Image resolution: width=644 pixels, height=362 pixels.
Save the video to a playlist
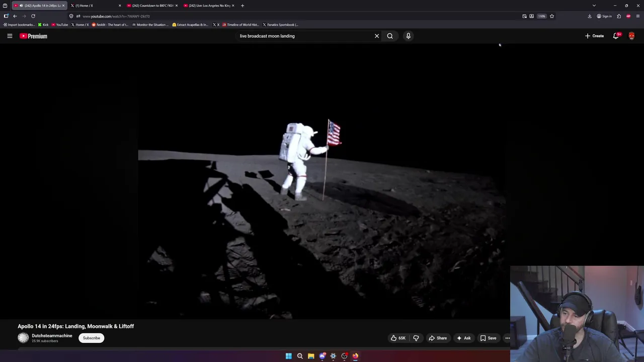(488, 338)
